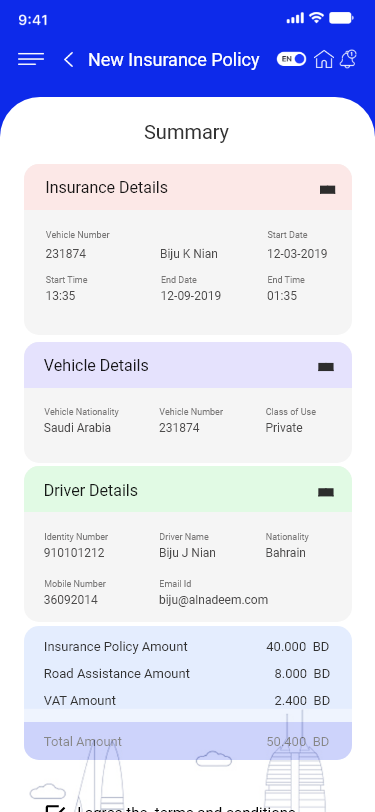Tap the Total Amount row
The width and height of the screenshot is (375, 812).
click(x=188, y=741)
